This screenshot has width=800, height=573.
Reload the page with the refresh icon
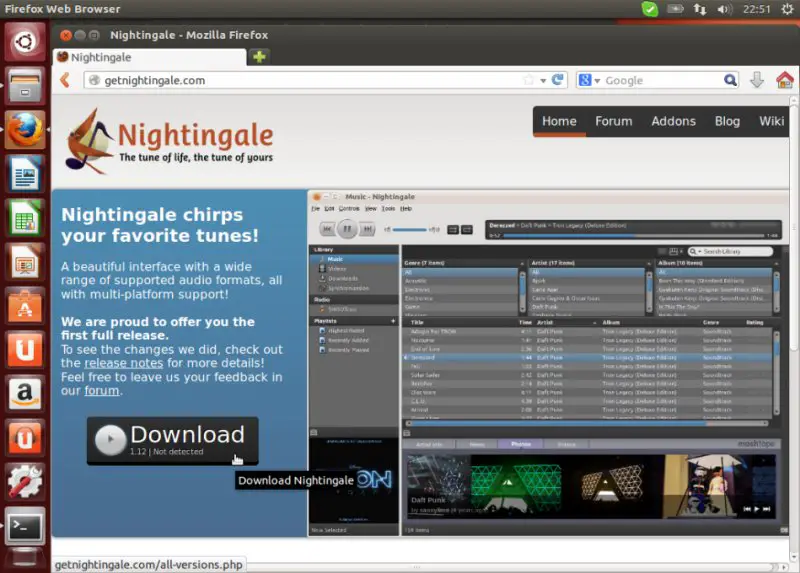[558, 80]
